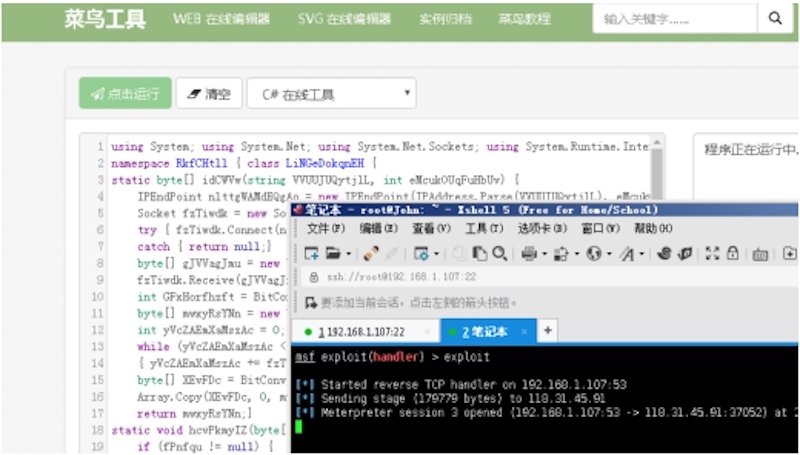
Task: Open the 菜鸟教程 nav link
Action: 524,19
